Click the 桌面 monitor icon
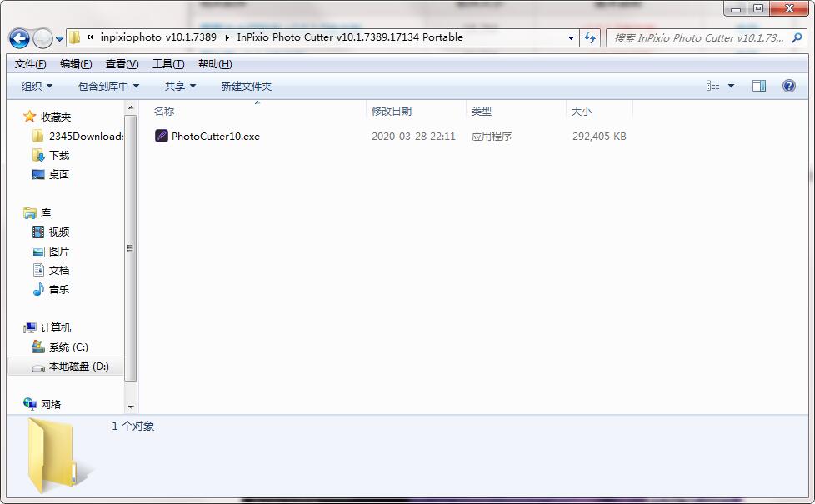The width and height of the screenshot is (815, 504). point(38,175)
